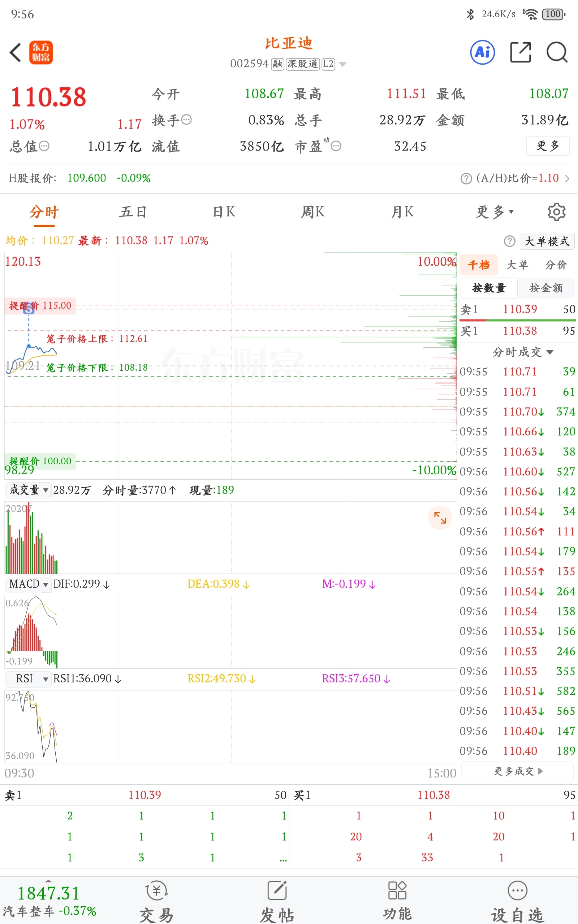Tap 提醒价 100.00 alert label
578x924 pixels.
tap(40, 461)
